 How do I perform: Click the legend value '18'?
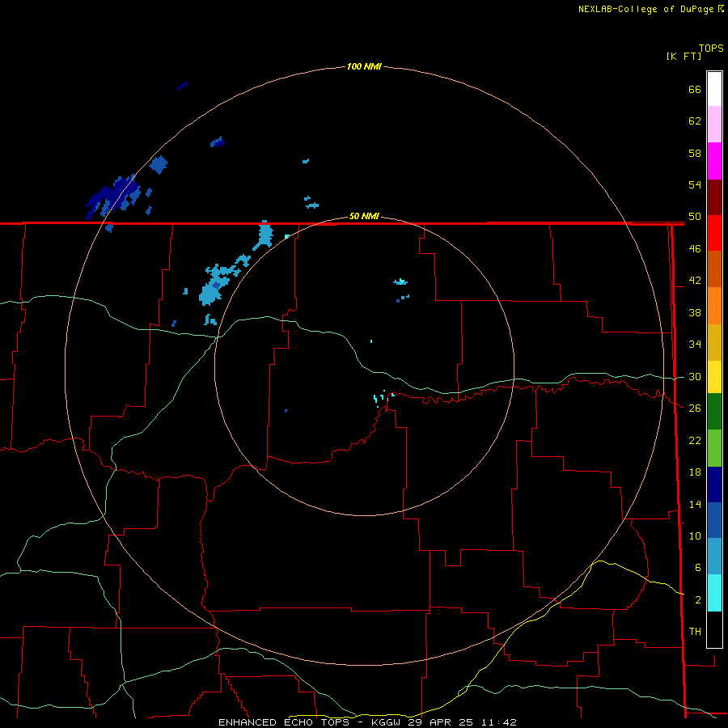pyautogui.click(x=695, y=472)
